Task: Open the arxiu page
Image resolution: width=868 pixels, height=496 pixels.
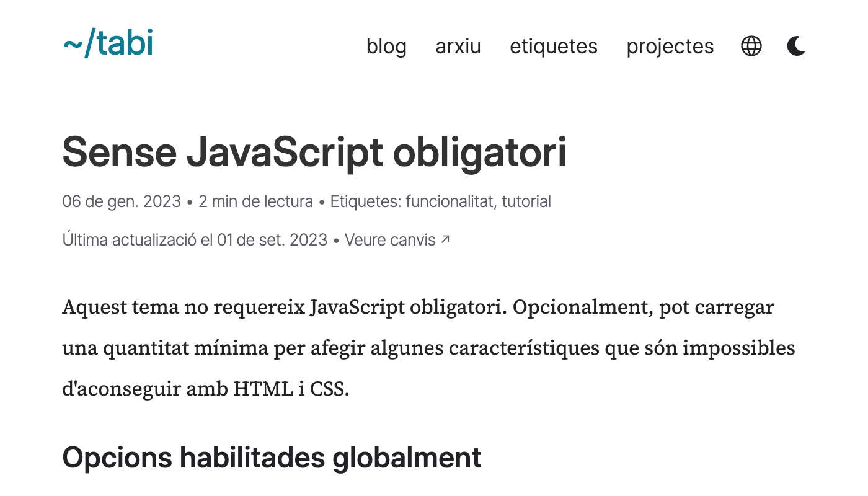Action: 458,46
